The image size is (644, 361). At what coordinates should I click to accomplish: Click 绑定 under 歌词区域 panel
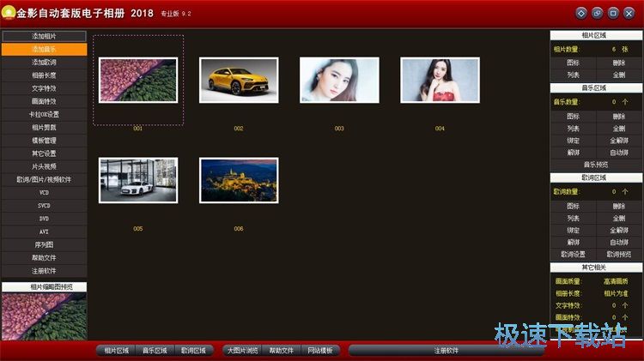coord(573,230)
